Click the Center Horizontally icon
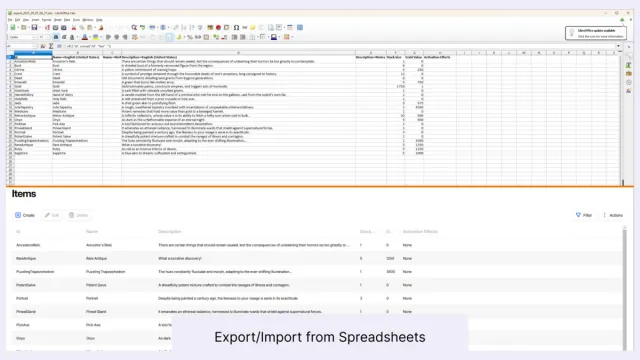The height and width of the screenshot is (360, 640). coord(116,37)
